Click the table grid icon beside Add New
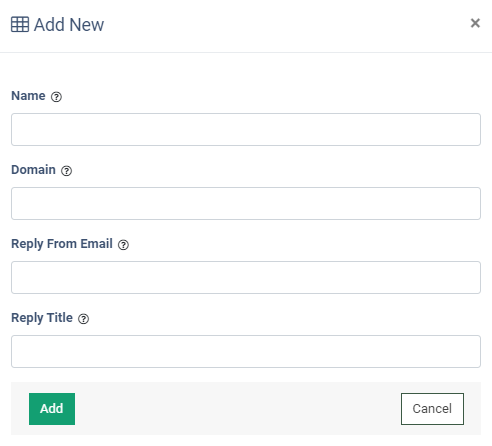The height and width of the screenshot is (446, 492). click(20, 24)
